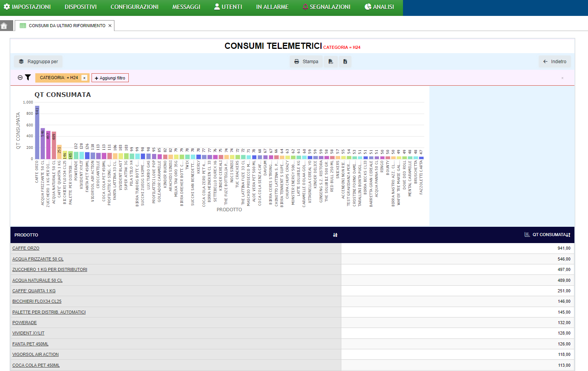The width and height of the screenshot is (588, 371).
Task: Open the VIGORSOL AIR ACTION link
Action: pos(35,354)
